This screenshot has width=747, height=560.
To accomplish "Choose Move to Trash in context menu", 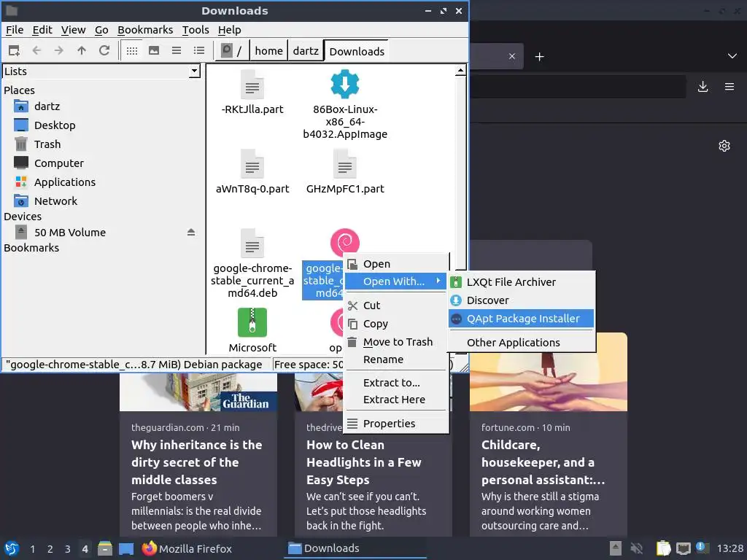I will click(x=396, y=342).
